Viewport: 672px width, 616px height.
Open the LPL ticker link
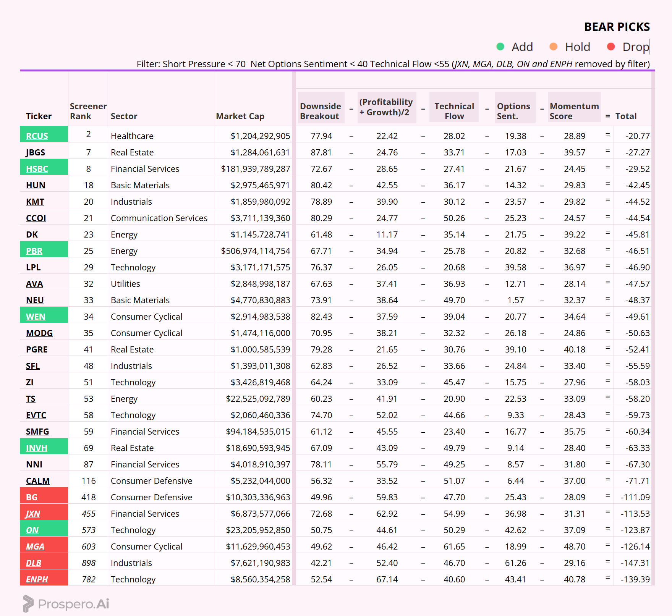pyautogui.click(x=33, y=267)
